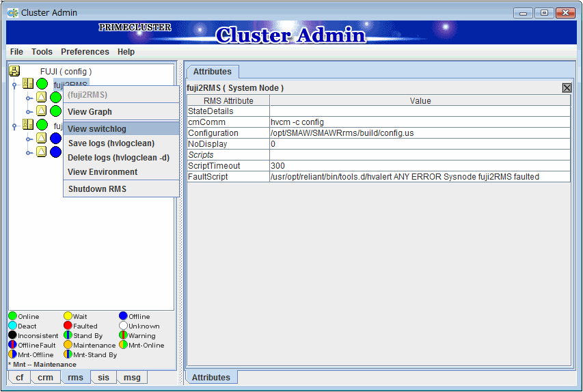This screenshot has height=392, width=583.
Task: Click the top Attributes tab
Action: pyautogui.click(x=213, y=71)
